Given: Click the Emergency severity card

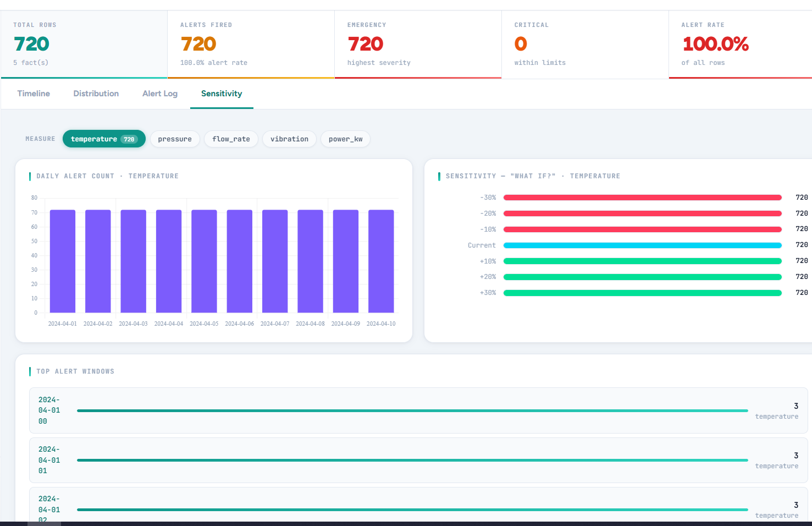Looking at the screenshot, I should pyautogui.click(x=418, y=44).
